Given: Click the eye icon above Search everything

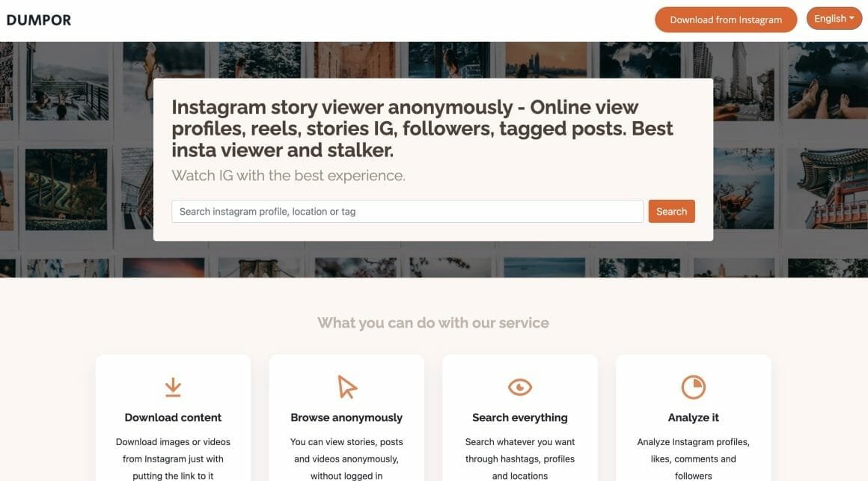Looking at the screenshot, I should pyautogui.click(x=520, y=387).
